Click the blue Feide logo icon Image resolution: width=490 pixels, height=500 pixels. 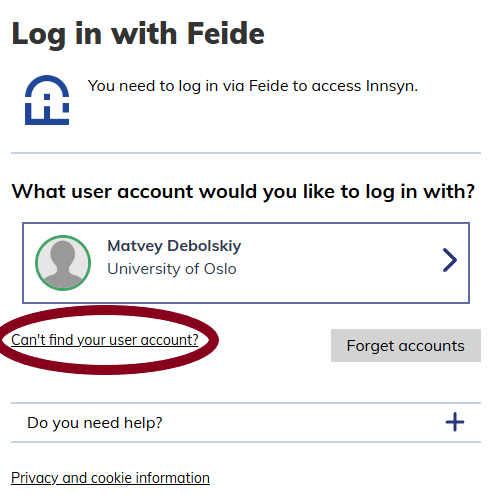pos(47,100)
